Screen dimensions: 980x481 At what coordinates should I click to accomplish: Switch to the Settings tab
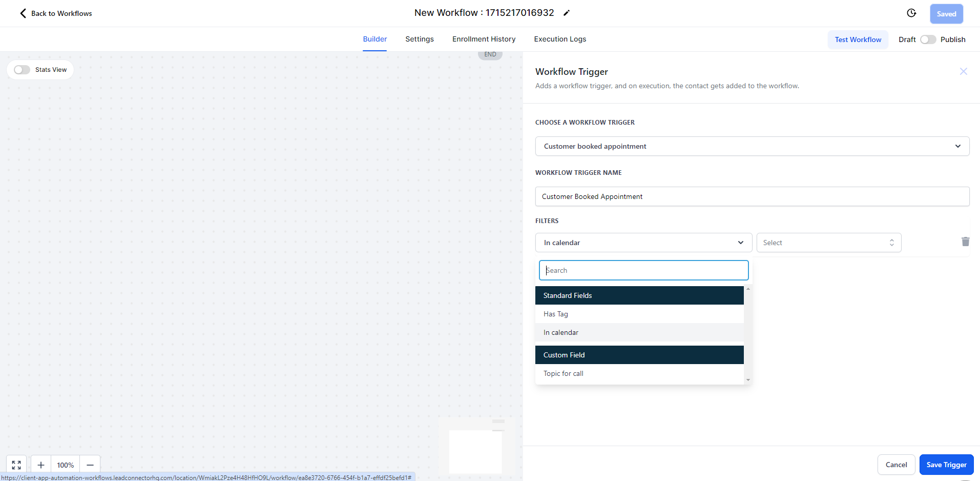coord(419,39)
